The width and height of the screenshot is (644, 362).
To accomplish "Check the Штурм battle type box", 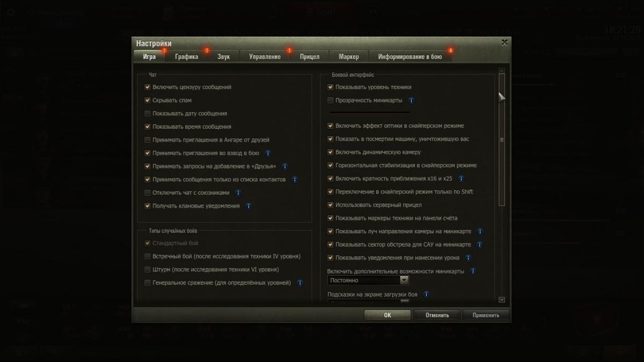I will pos(148,270).
